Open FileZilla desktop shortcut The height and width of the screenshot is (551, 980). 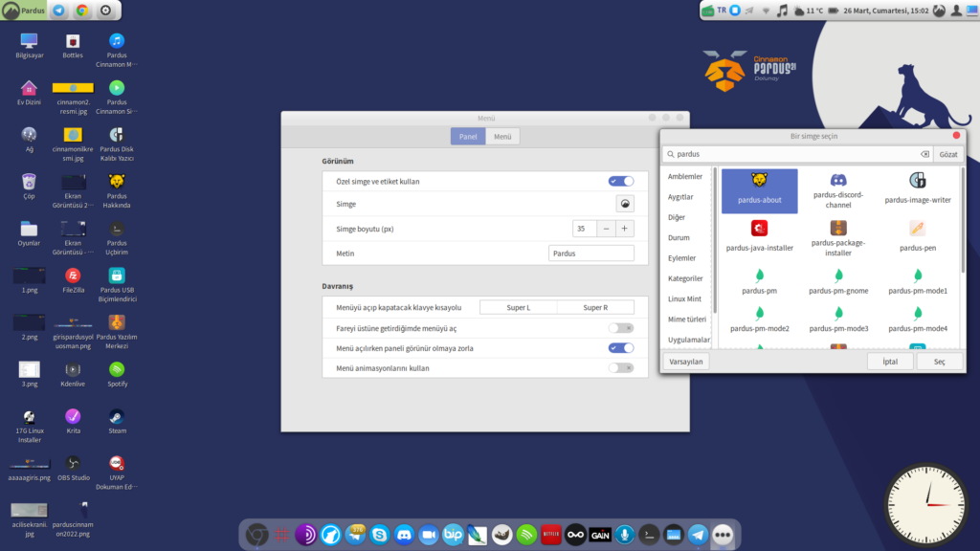(73, 280)
